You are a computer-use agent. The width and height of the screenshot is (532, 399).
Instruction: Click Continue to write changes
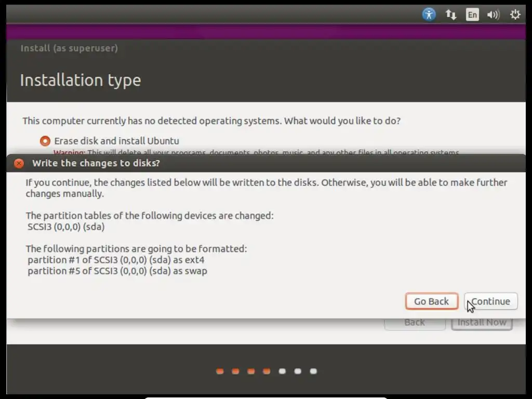pyautogui.click(x=490, y=301)
